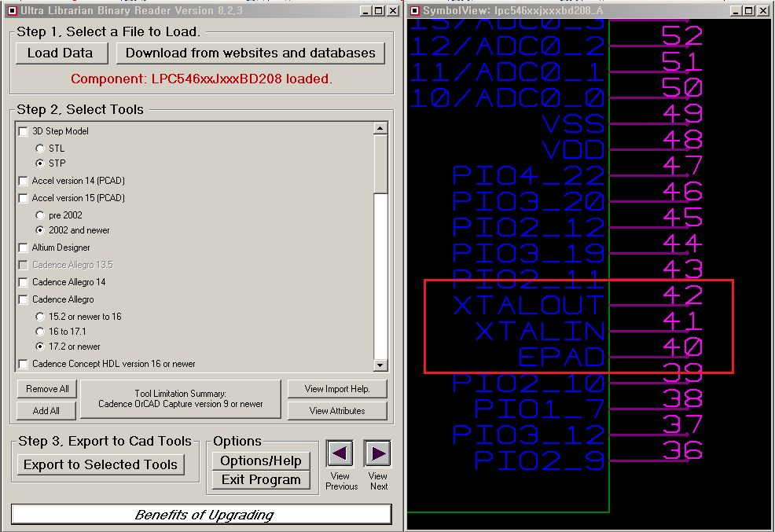Click the VSS pin label
Image resolution: width=775 pixels, height=532 pixels.
pyautogui.click(x=573, y=123)
